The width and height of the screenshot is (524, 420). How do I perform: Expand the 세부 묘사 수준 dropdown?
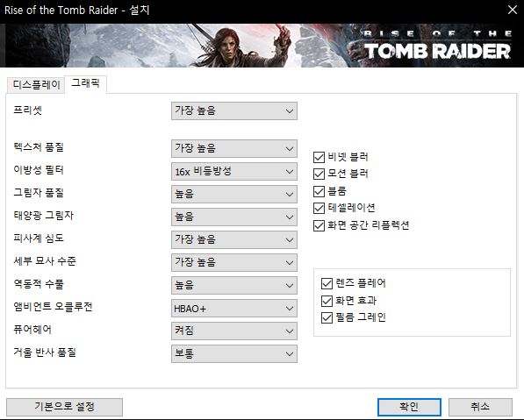tap(234, 262)
